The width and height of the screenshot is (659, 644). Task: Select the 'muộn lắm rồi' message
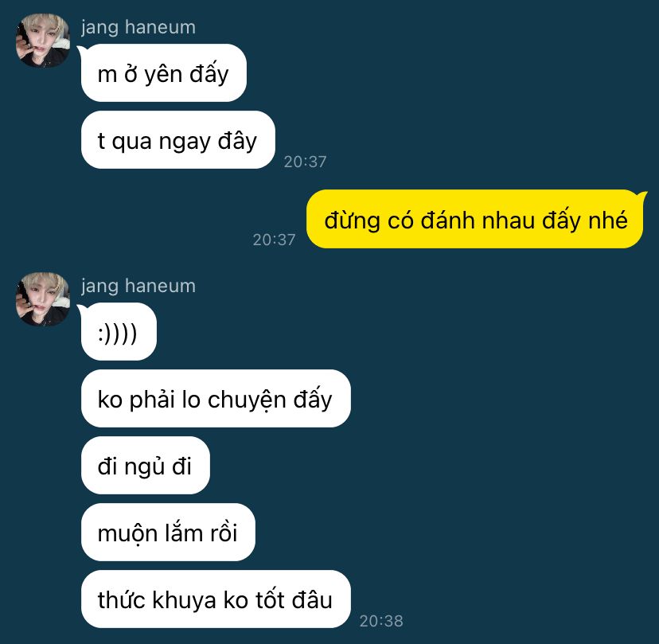[168, 533]
